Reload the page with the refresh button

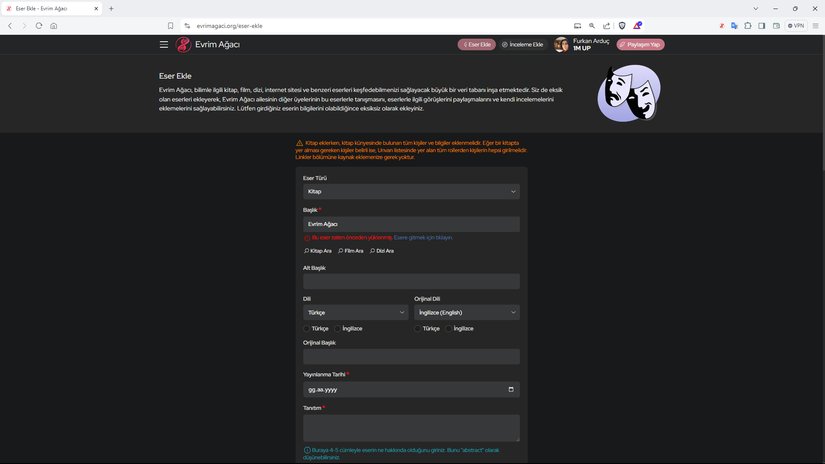point(39,25)
